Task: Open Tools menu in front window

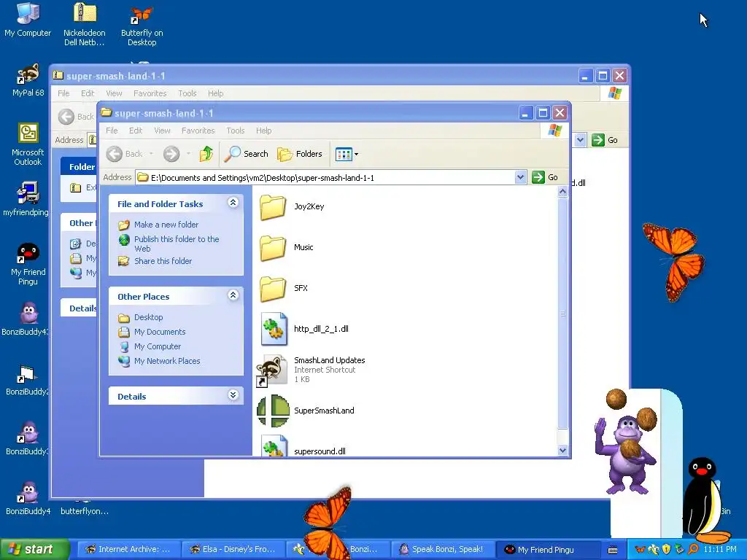Action: (x=236, y=131)
